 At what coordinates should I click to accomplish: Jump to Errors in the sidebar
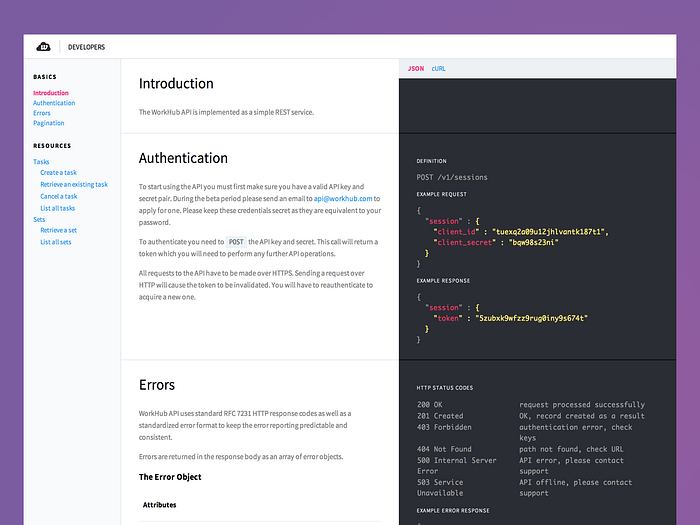click(42, 113)
